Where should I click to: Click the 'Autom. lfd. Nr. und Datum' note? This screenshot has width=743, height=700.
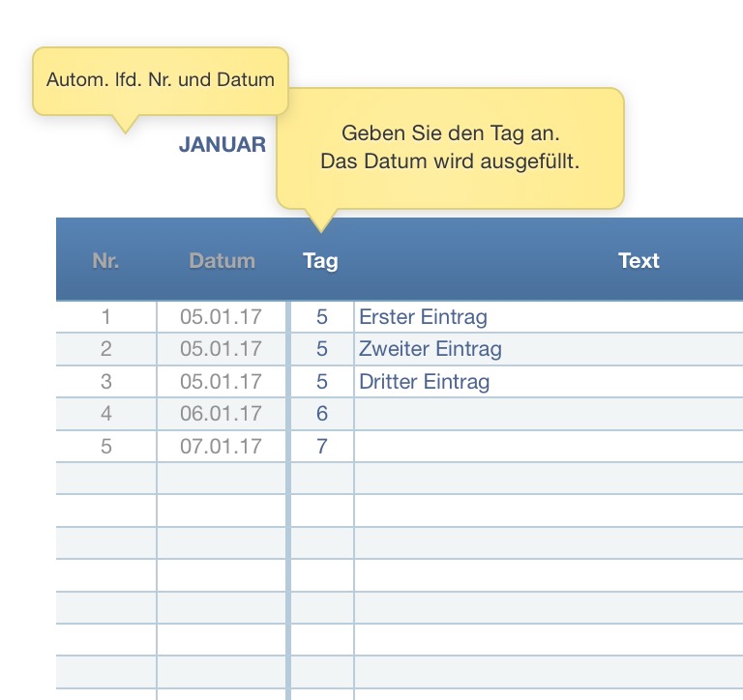pyautogui.click(x=161, y=79)
